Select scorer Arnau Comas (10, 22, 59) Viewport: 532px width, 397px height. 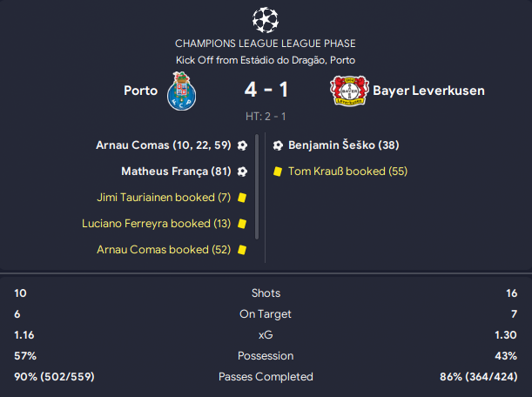(163, 145)
